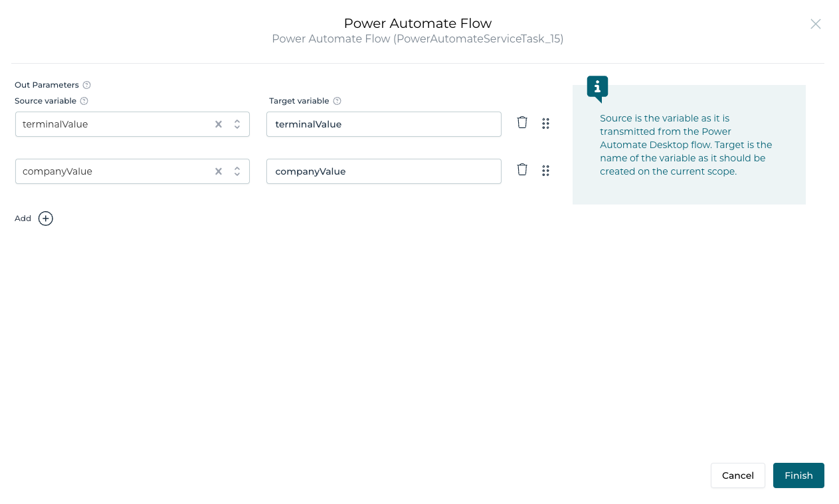Open the Target variable help tooltip

[337, 100]
